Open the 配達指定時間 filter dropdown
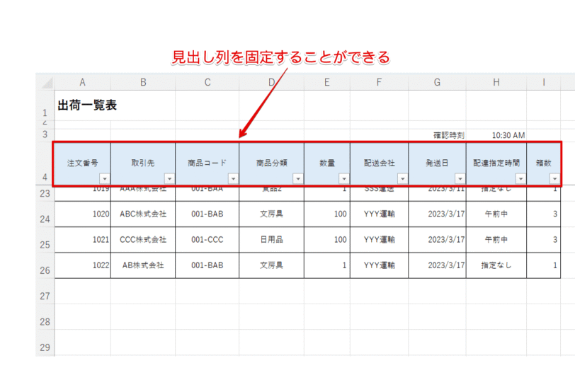575x392 pixels. click(x=520, y=179)
